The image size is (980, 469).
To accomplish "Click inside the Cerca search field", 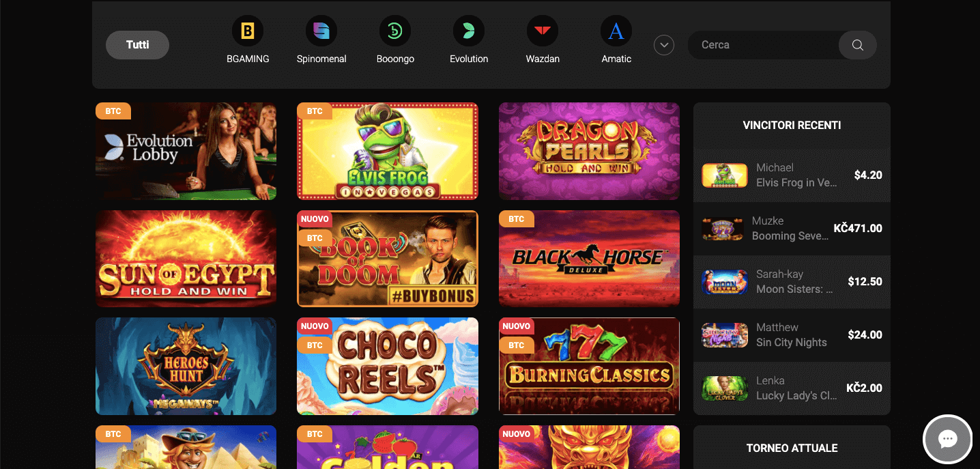I will [764, 44].
